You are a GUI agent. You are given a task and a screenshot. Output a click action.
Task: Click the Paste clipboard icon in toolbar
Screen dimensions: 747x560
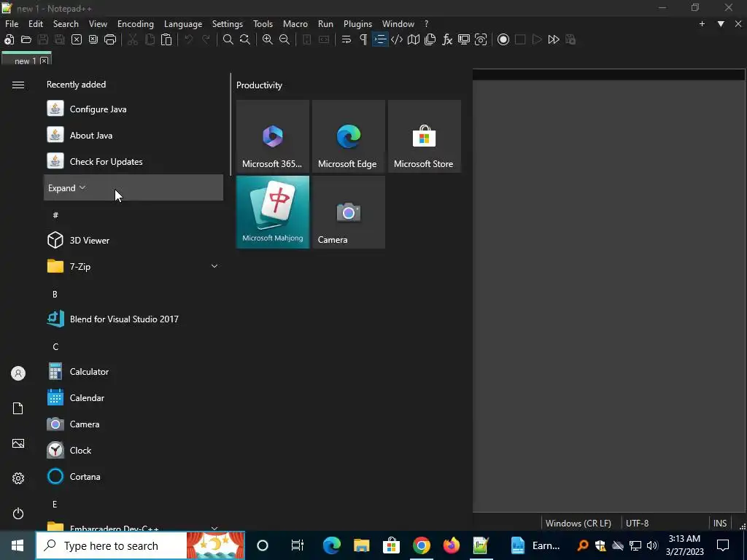click(x=166, y=39)
